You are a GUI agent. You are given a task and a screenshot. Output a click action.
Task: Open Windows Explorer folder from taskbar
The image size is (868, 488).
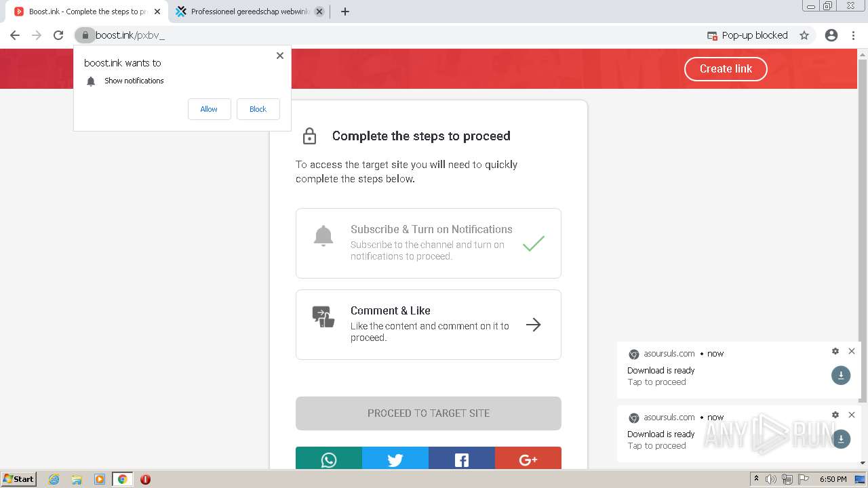pyautogui.click(x=77, y=479)
